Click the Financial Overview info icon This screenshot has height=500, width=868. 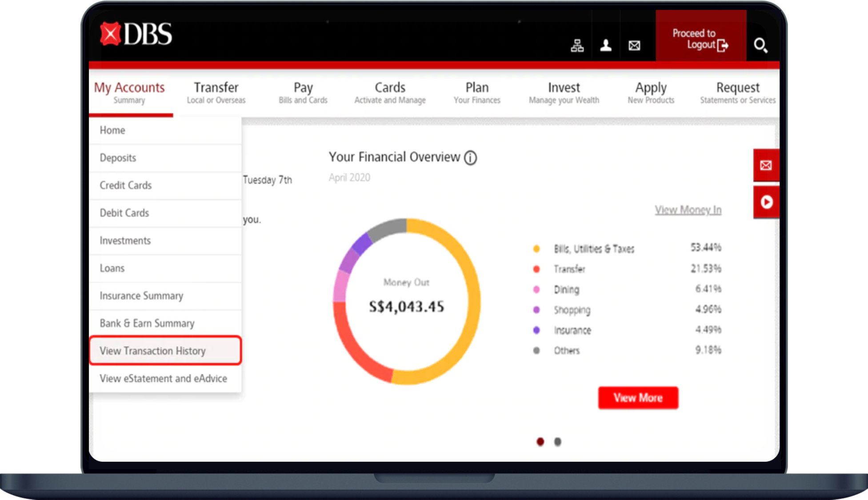(470, 158)
